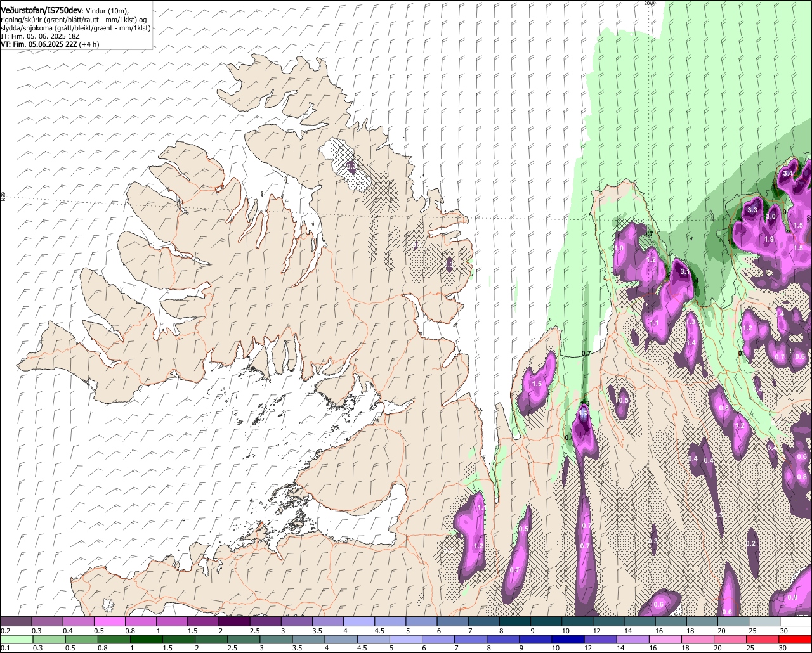Select the dark teal 8 snow legend swatch
This screenshot has height=653, width=812.
[x=514, y=622]
